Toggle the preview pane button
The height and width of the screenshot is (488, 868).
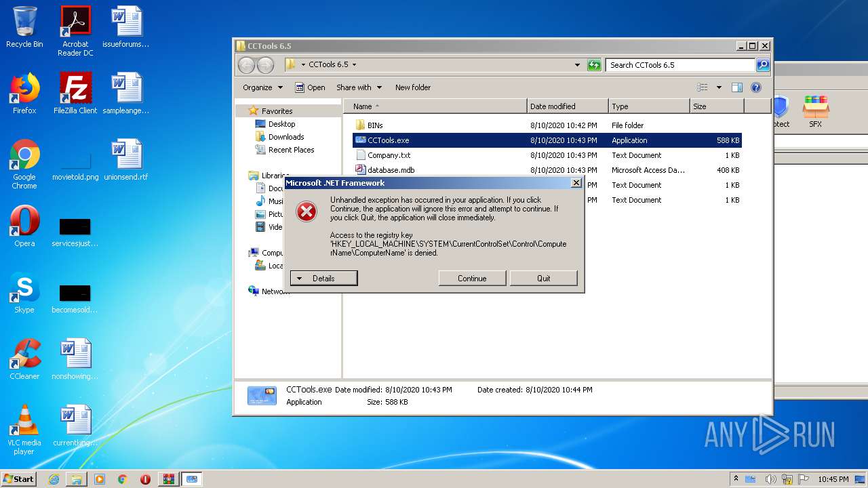[737, 87]
